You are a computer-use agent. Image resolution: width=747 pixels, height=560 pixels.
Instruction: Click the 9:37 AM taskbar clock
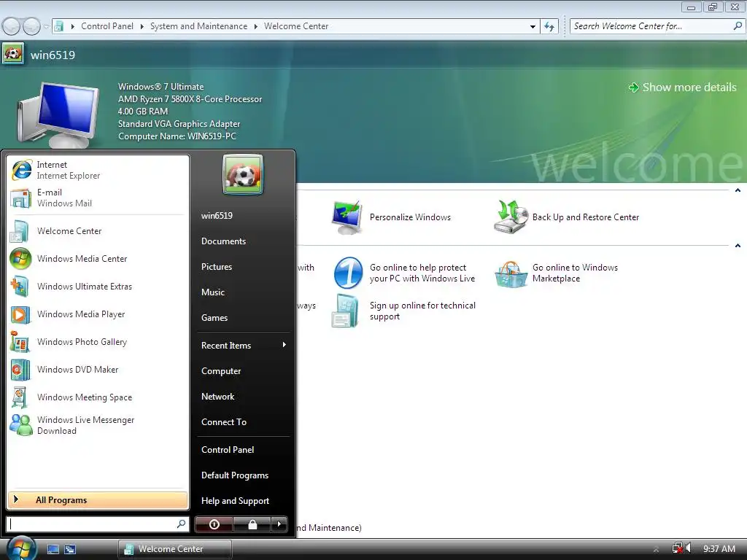click(x=719, y=548)
